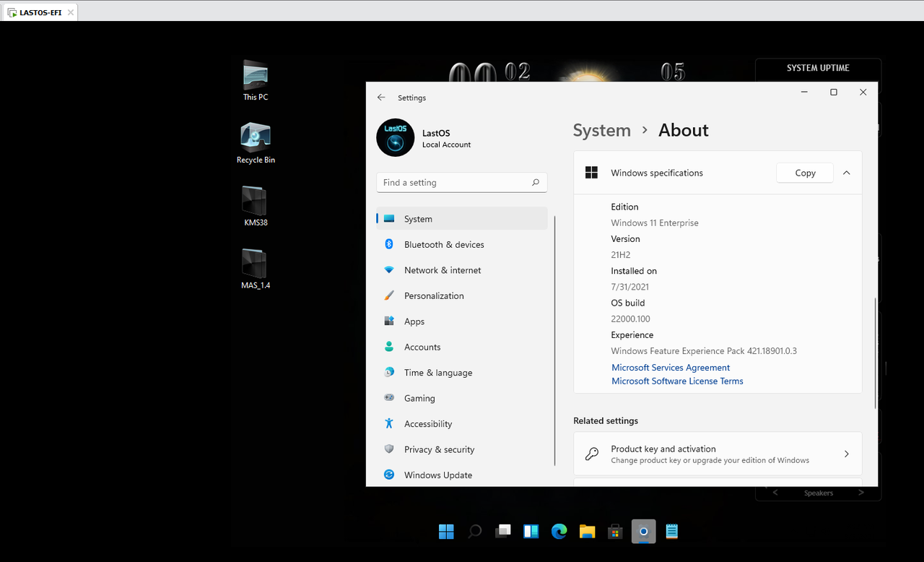
Task: Open Apps settings page
Action: coord(462,321)
